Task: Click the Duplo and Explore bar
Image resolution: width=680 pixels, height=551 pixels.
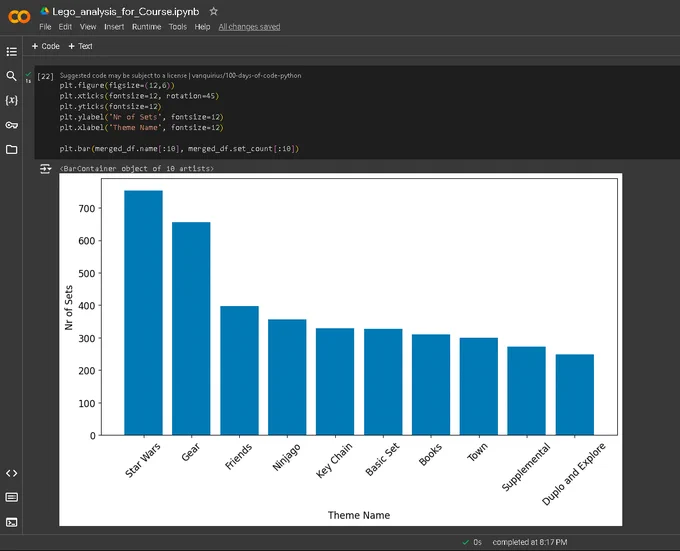Action: click(575, 395)
